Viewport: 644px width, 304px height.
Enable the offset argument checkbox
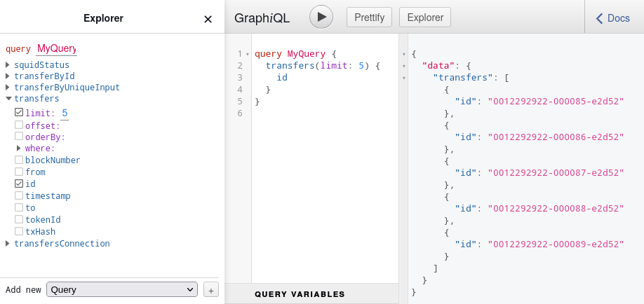click(19, 124)
